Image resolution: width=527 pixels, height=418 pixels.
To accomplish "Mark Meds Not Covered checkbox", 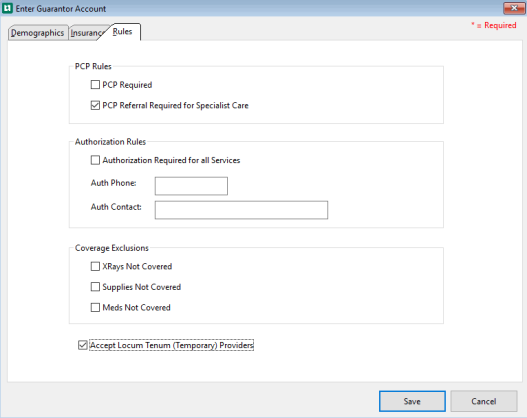I will coord(95,307).
